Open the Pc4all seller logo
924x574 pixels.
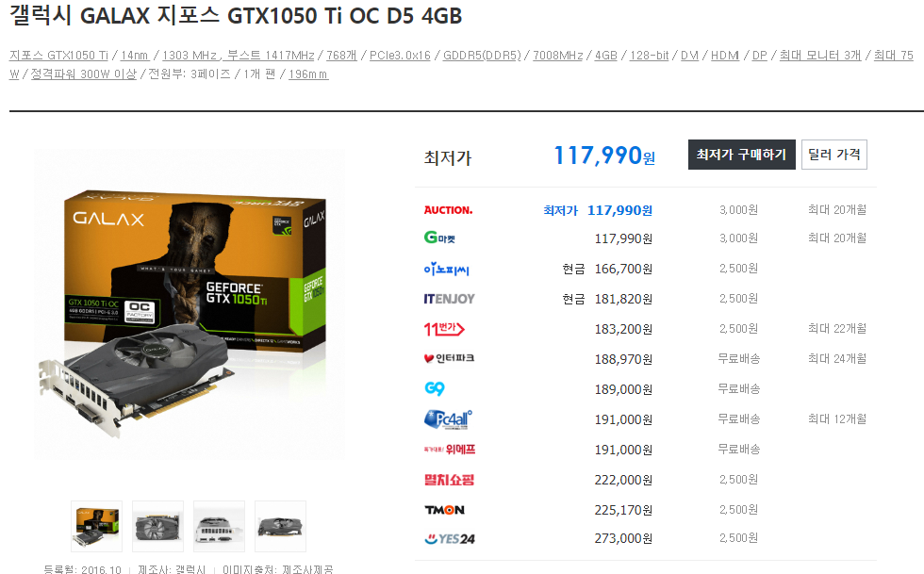pos(448,419)
